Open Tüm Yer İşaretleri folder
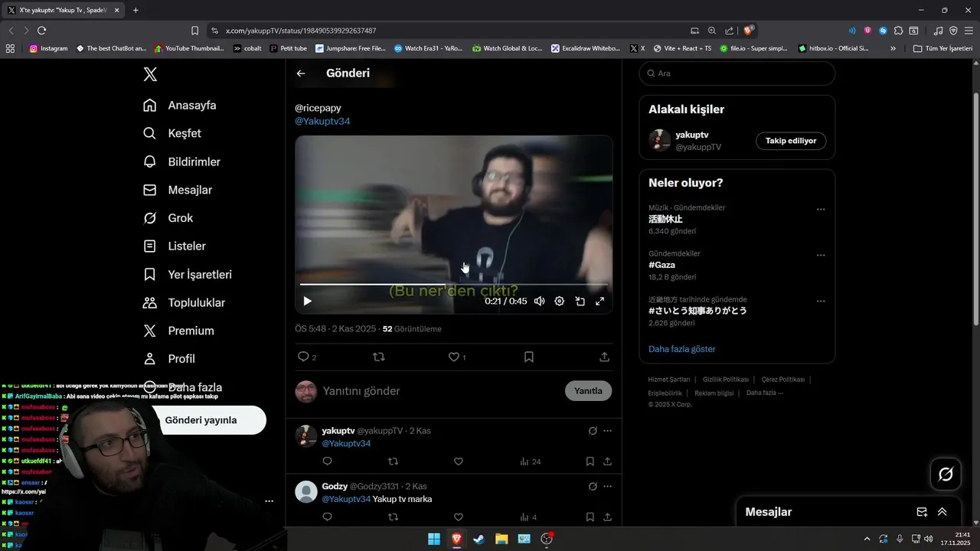 click(x=942, y=48)
